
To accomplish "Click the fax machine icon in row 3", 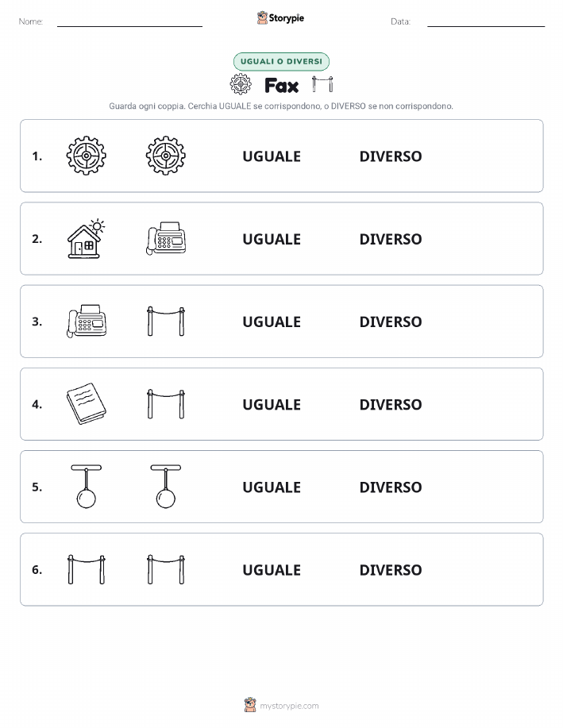I will pyautogui.click(x=87, y=321).
